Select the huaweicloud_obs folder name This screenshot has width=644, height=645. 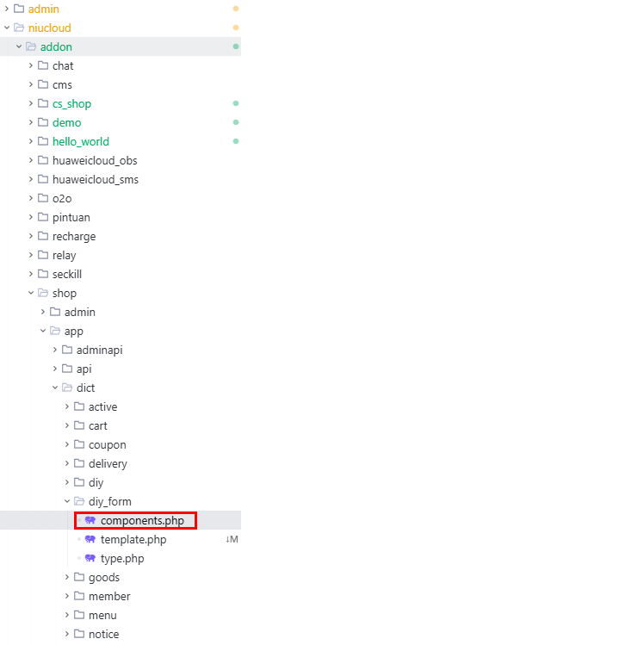95,160
